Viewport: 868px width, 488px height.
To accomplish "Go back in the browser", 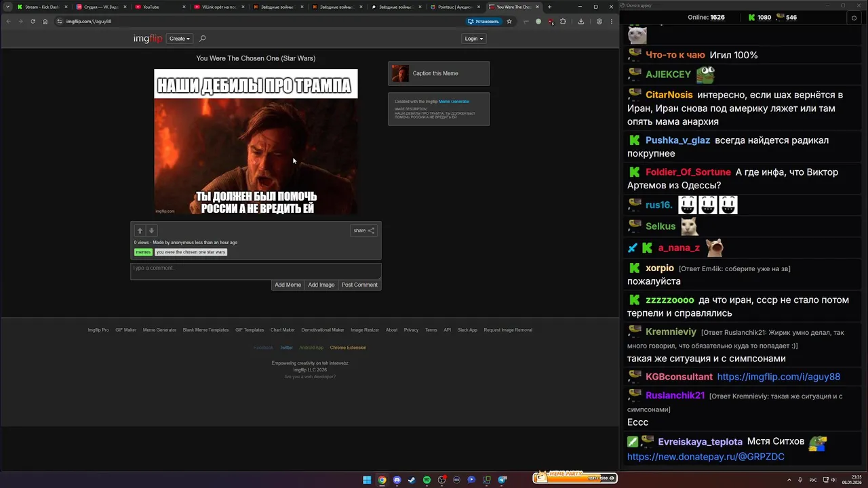I will [8, 21].
